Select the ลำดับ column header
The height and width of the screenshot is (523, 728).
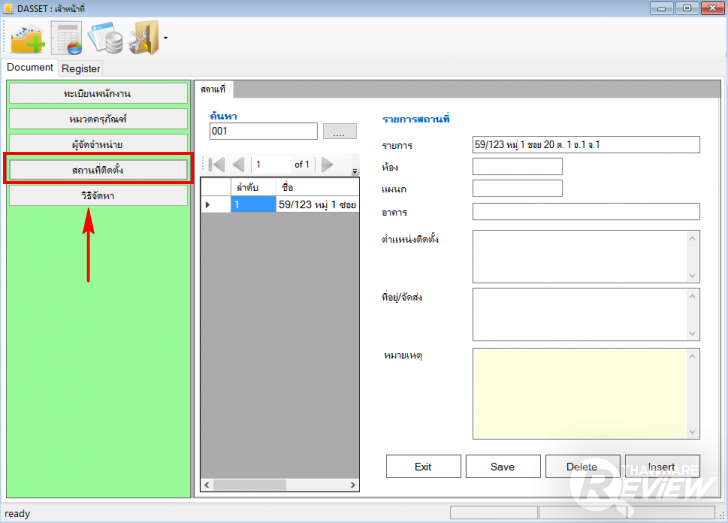[253, 187]
